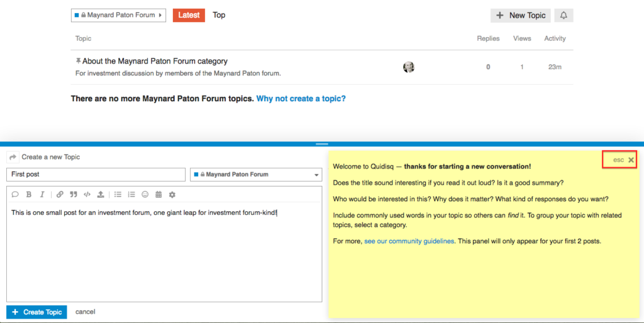644x323 pixels.
Task: Switch to the Latest tab
Action: coord(189,15)
